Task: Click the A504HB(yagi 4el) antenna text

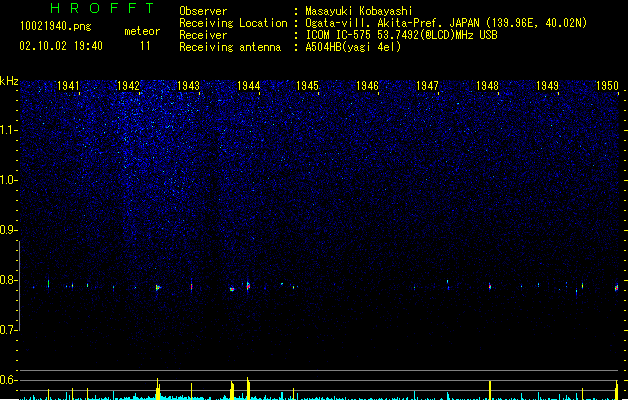Action: pyautogui.click(x=353, y=47)
